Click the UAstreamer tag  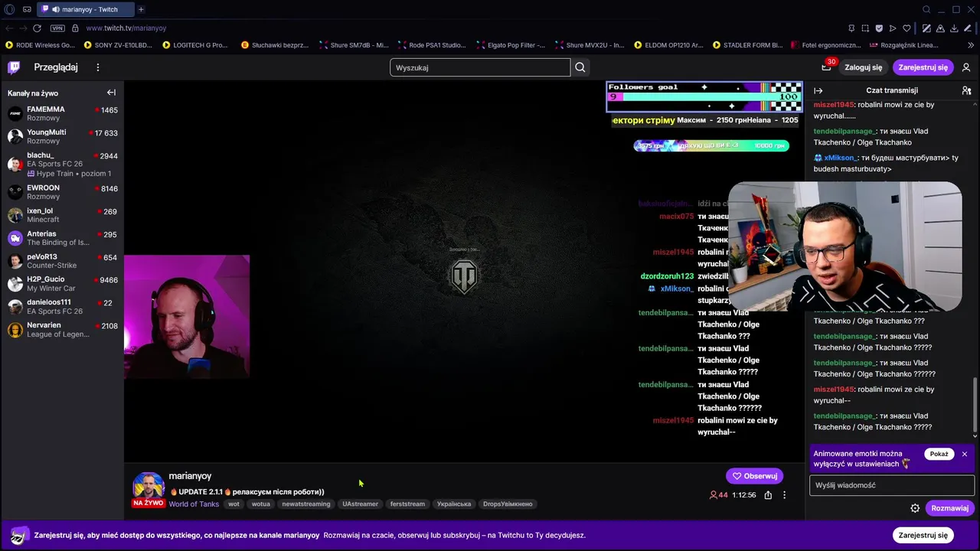click(x=361, y=504)
